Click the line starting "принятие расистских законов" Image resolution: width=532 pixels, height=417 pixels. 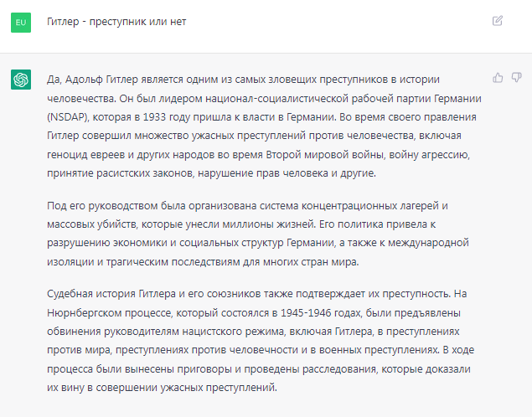(x=211, y=173)
